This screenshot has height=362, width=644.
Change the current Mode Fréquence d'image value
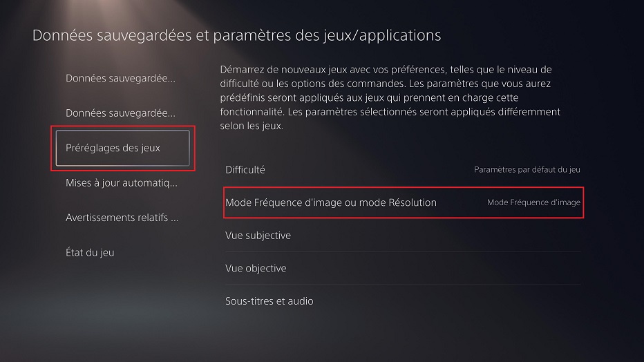[x=533, y=202]
